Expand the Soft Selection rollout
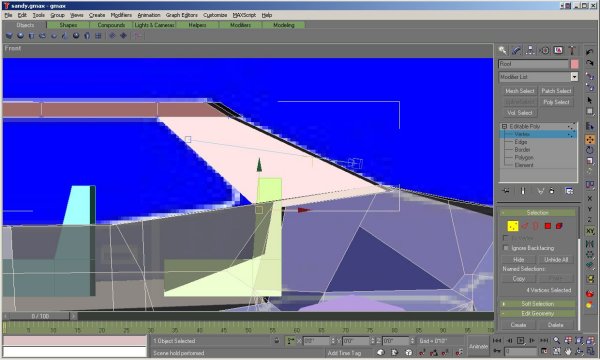This screenshot has height=360, width=600. (538, 304)
